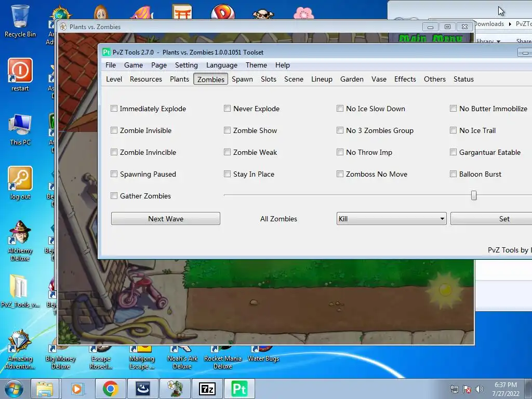The width and height of the screenshot is (532, 399).
Task: Click the volume speaker tray icon
Action: (479, 389)
